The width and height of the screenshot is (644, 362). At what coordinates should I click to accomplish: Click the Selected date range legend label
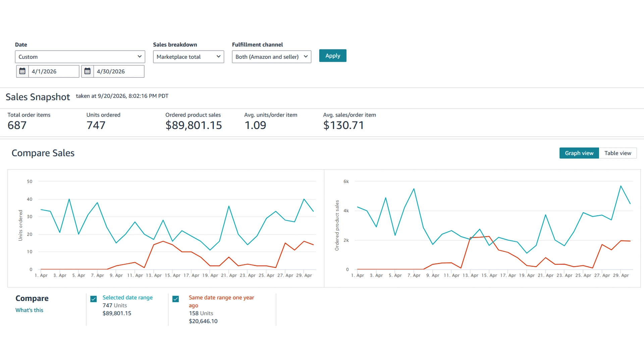[x=127, y=298]
